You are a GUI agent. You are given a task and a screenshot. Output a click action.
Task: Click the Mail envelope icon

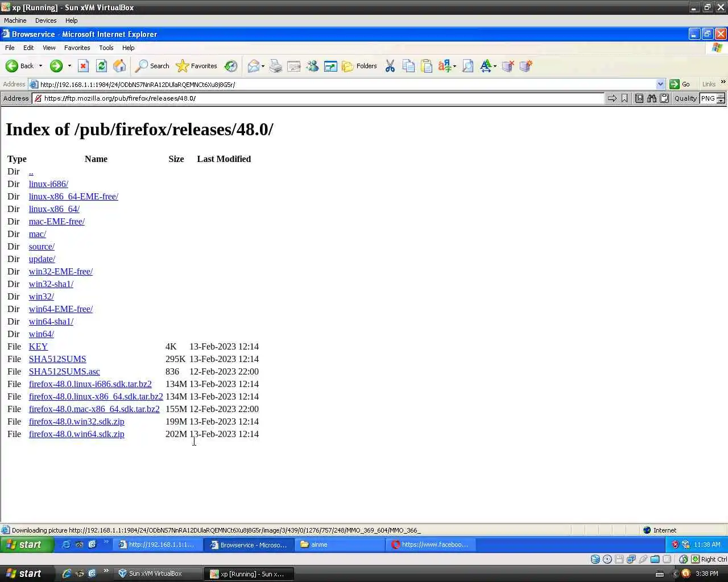253,66
